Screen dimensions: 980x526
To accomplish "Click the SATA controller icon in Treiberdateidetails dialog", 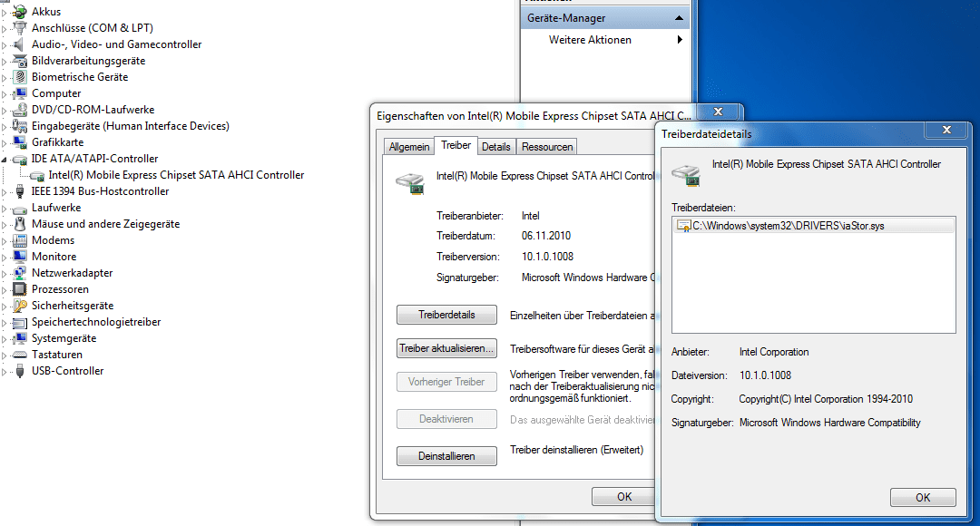I will [686, 175].
